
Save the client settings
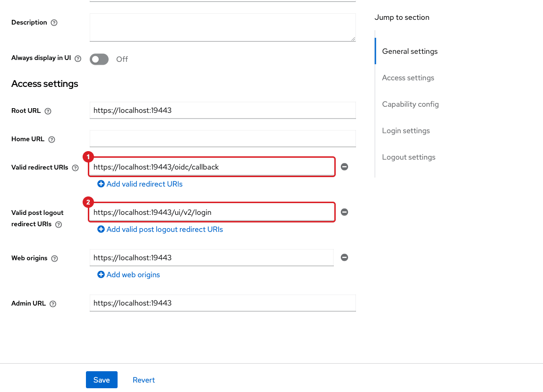click(102, 380)
